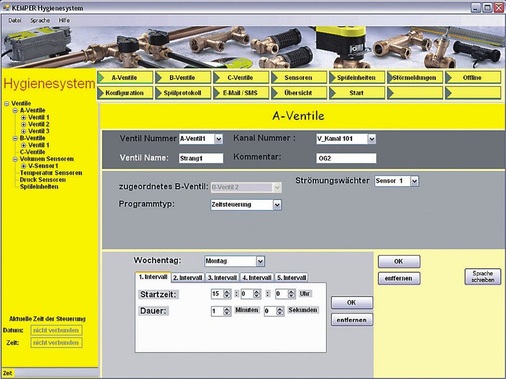Expand Ventil 1 under B-Ventile

(23, 145)
